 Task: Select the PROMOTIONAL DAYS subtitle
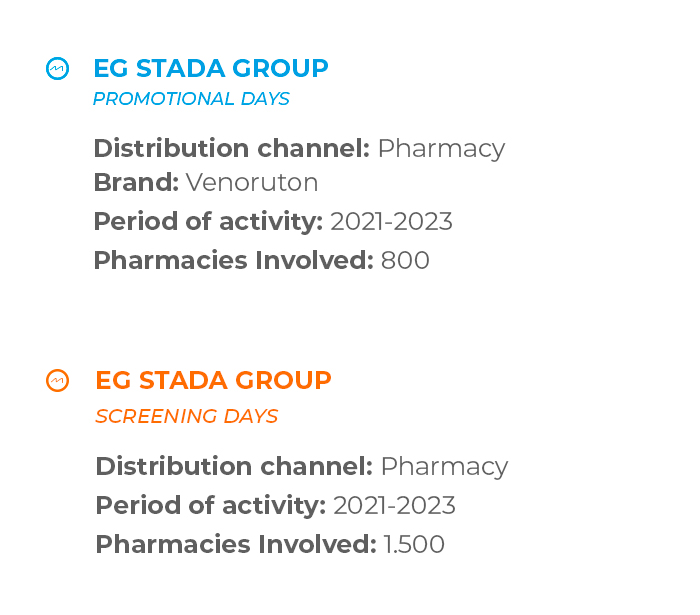click(x=192, y=99)
